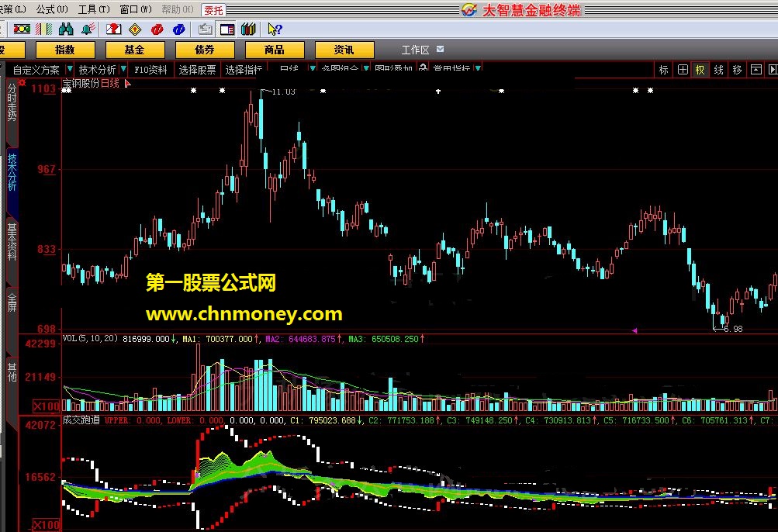
Task: Click the X100 box in volume panel
Action: [47, 406]
